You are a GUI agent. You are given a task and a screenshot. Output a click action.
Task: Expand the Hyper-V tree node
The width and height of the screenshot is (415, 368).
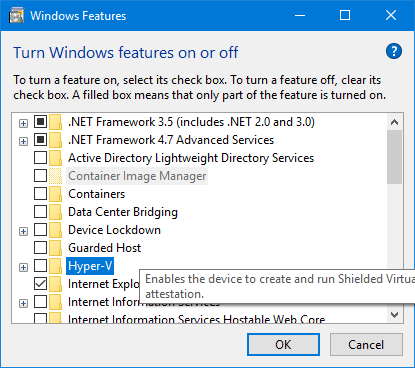point(23,267)
